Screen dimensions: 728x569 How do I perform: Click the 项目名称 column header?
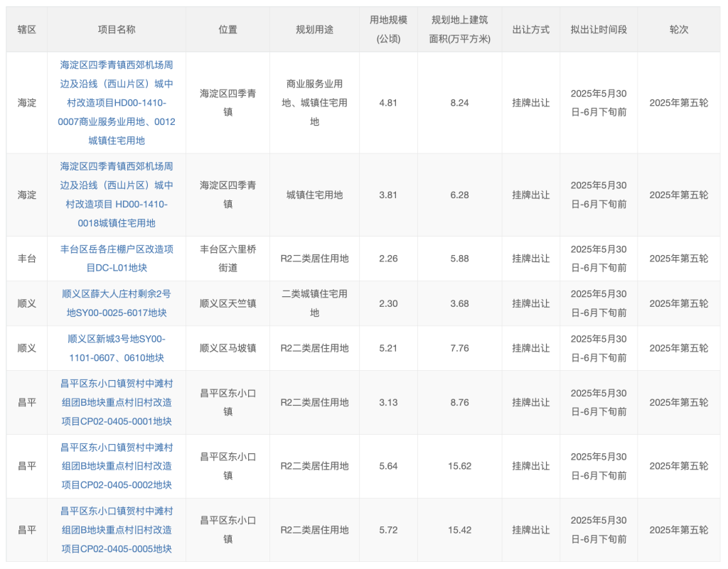point(117,30)
